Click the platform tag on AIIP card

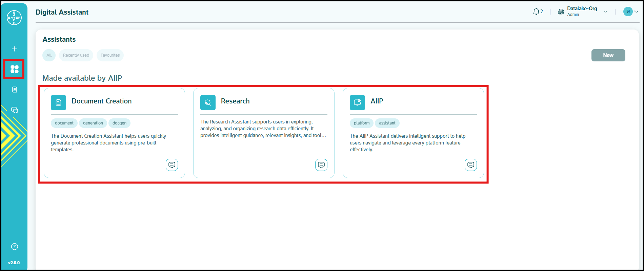[361, 123]
